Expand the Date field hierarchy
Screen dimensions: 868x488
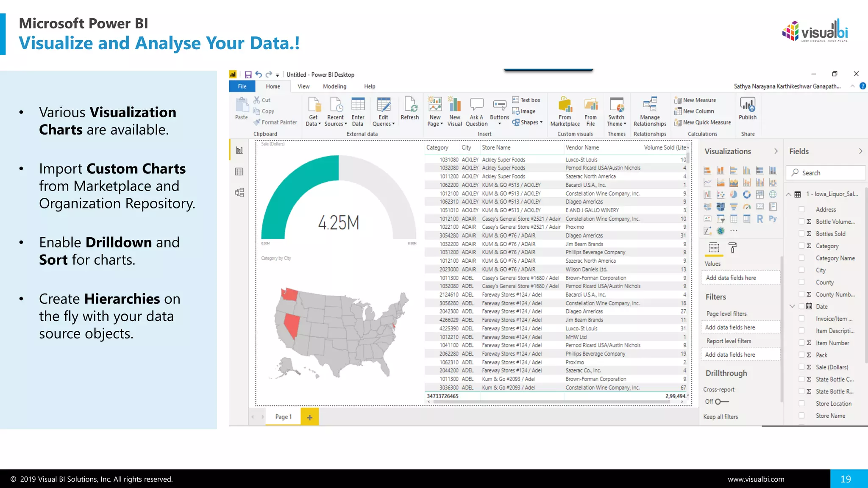[x=792, y=306]
